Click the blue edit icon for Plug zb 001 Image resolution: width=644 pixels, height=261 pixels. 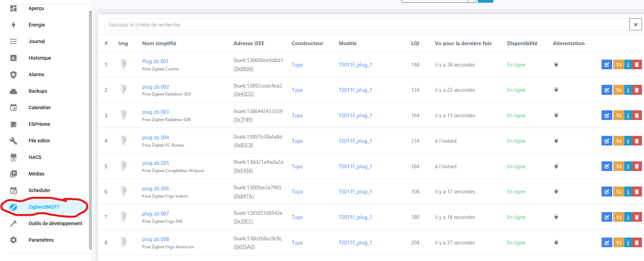(x=606, y=64)
